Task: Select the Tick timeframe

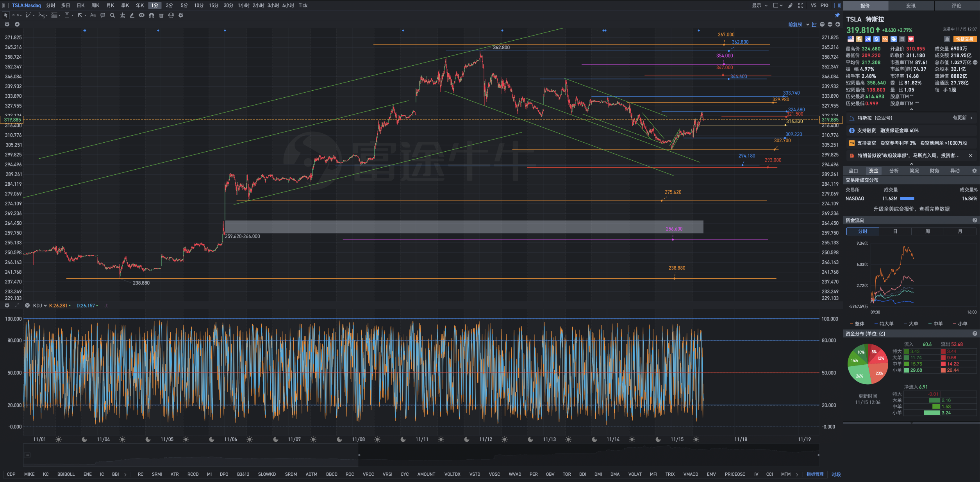Action: click(x=303, y=5)
